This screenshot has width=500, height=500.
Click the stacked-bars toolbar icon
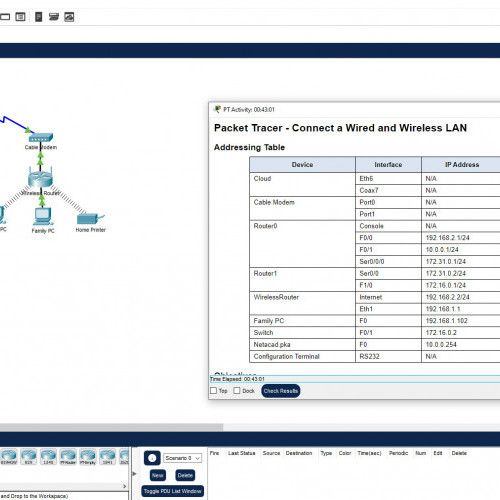coord(54,17)
